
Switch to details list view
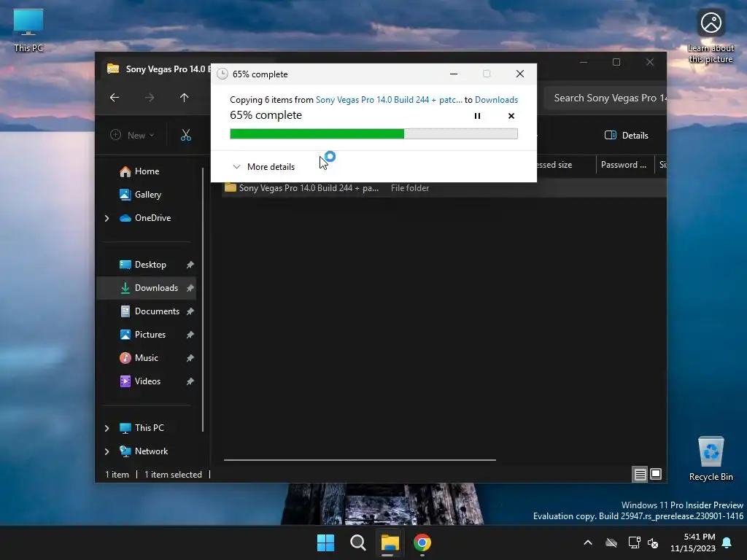click(x=640, y=474)
